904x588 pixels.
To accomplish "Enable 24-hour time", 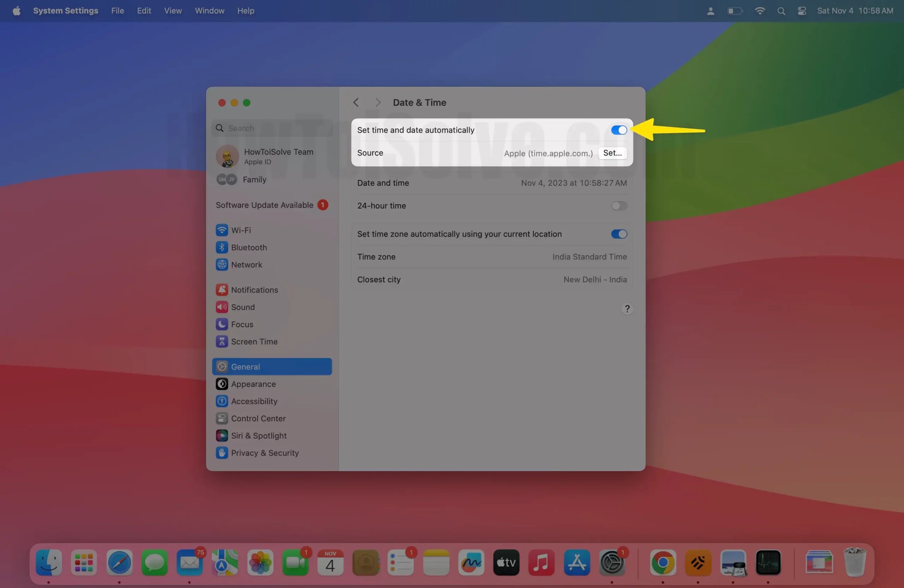I will click(618, 206).
